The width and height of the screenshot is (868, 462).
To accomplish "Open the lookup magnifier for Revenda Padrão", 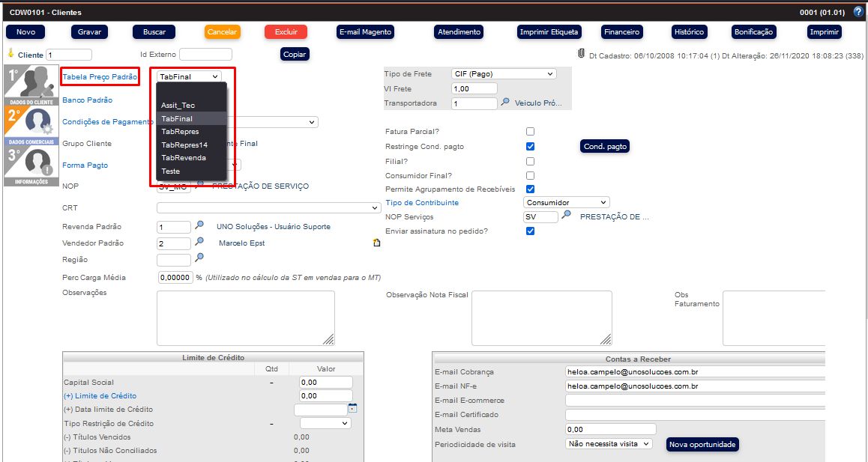I will (199, 225).
